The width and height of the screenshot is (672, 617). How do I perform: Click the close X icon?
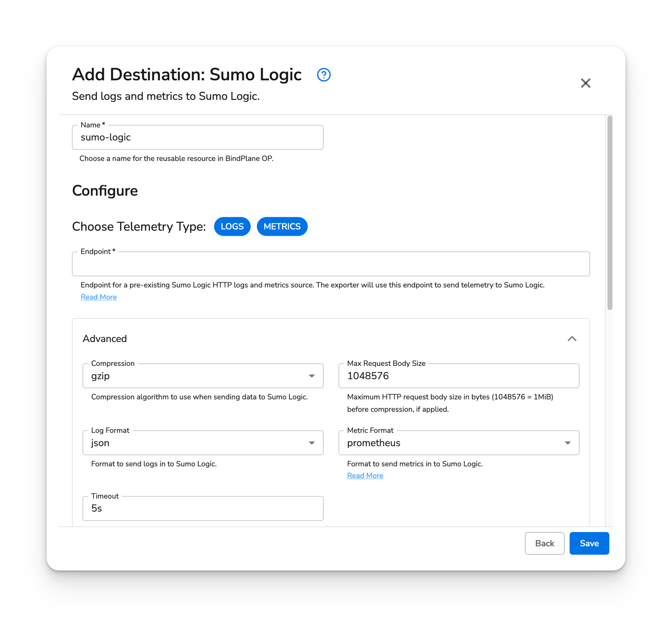point(585,83)
